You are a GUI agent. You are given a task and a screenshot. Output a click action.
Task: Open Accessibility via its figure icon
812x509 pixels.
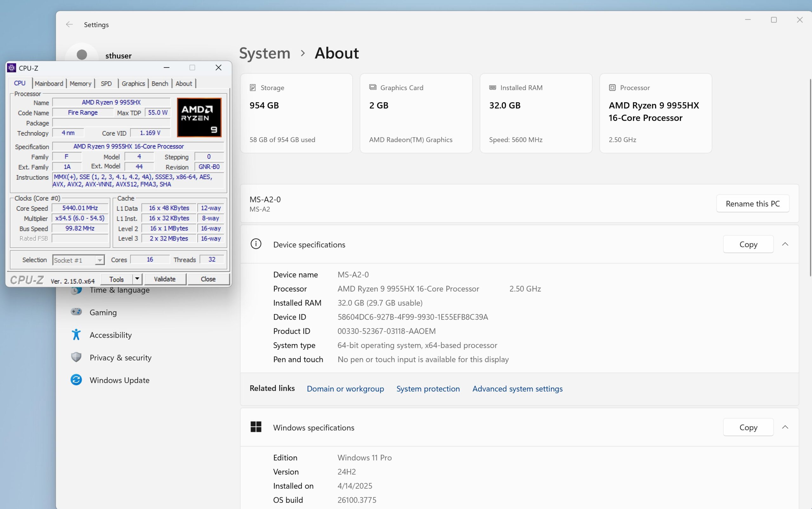(76, 334)
